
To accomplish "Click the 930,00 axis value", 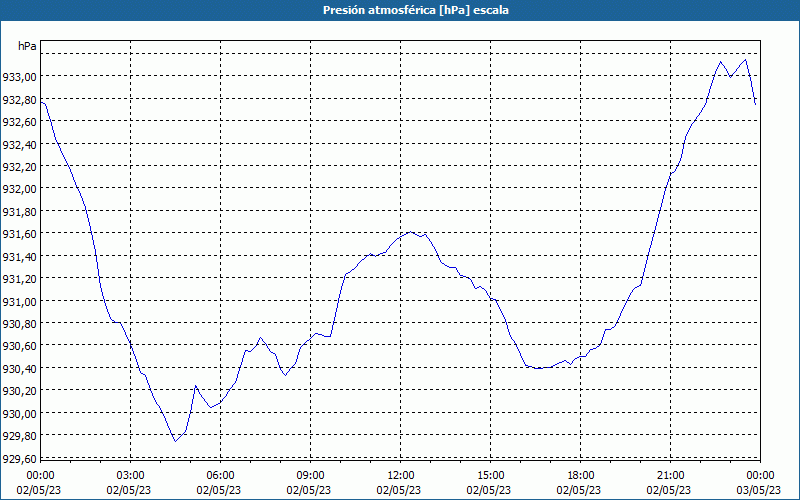I will (x=19, y=414).
